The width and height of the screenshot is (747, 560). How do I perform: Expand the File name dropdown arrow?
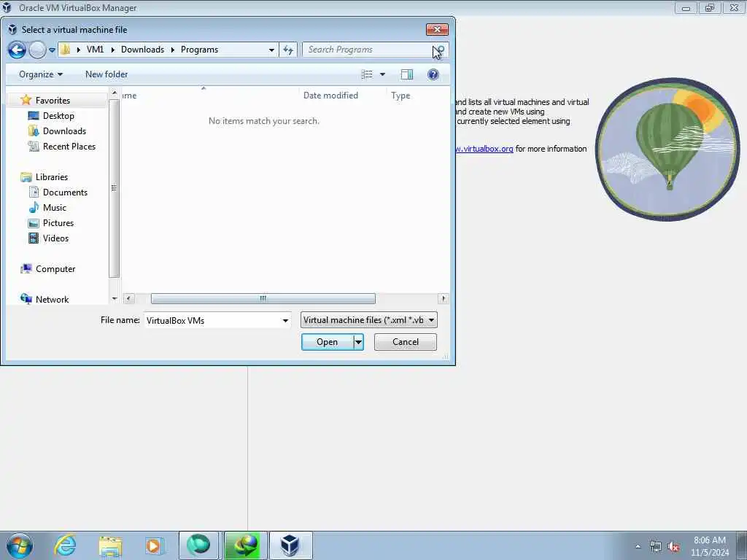pyautogui.click(x=285, y=321)
